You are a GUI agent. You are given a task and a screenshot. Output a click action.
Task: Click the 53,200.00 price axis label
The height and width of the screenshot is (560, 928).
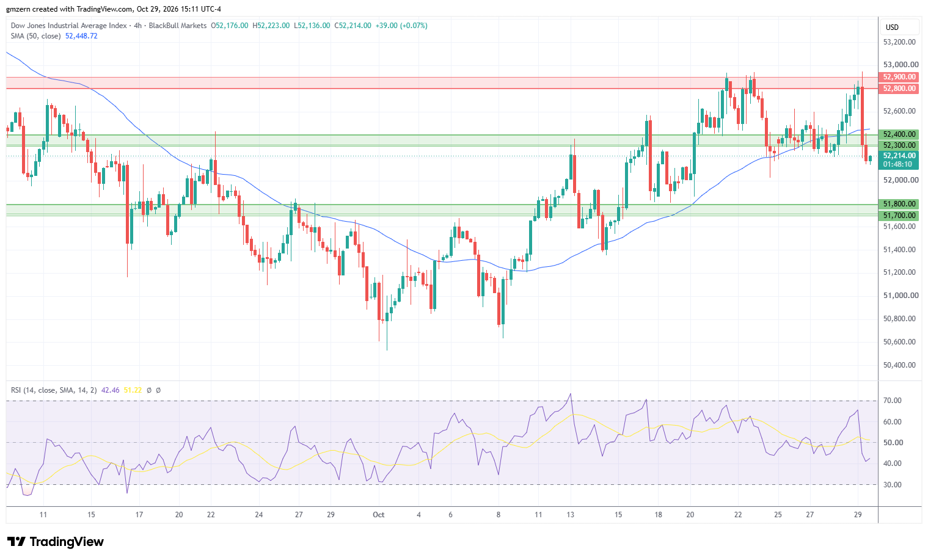click(x=899, y=42)
